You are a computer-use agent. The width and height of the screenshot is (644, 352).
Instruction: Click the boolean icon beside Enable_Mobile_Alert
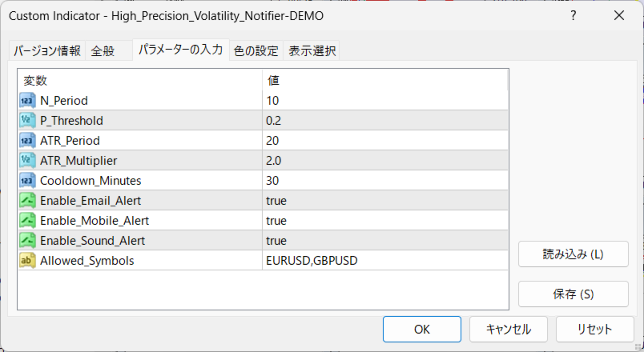28,221
